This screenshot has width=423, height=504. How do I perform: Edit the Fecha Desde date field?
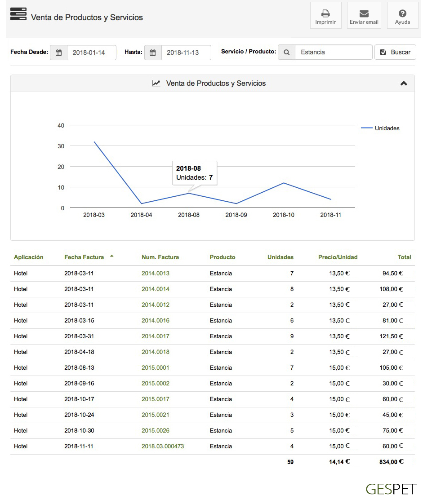[91, 53]
